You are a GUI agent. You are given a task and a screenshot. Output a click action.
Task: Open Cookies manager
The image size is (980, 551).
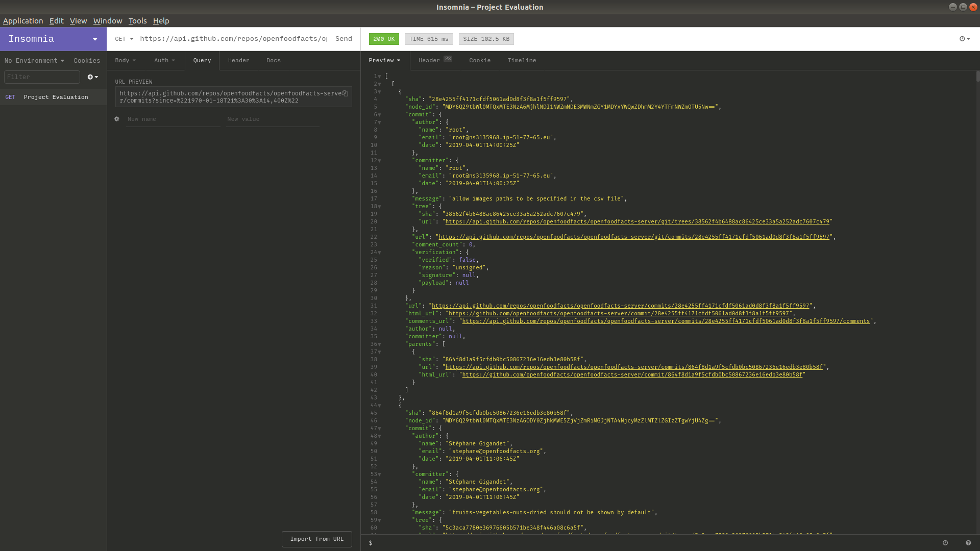point(87,61)
